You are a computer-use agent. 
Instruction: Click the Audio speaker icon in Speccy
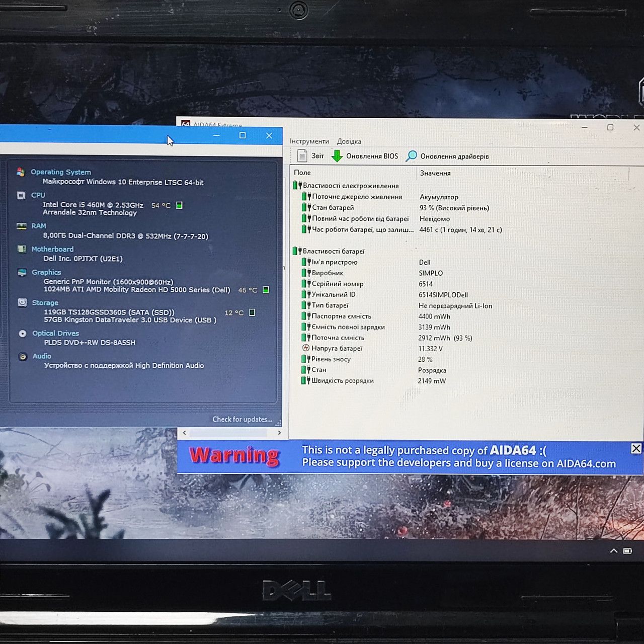coord(23,356)
